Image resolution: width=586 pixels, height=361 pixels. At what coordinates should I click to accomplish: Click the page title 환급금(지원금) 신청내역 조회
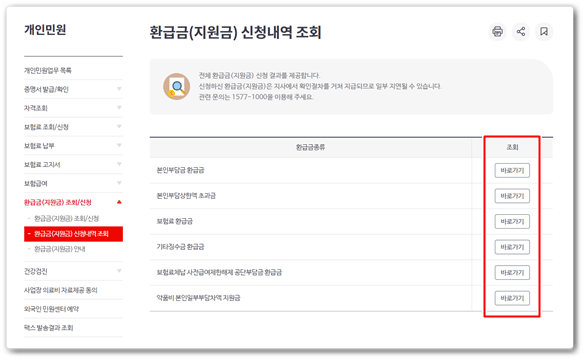(235, 32)
